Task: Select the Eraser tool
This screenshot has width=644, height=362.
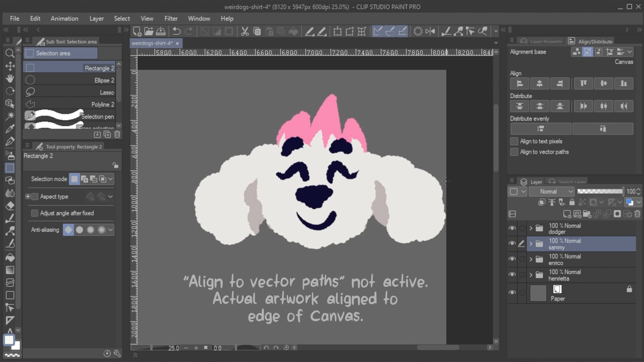Action: point(10,206)
